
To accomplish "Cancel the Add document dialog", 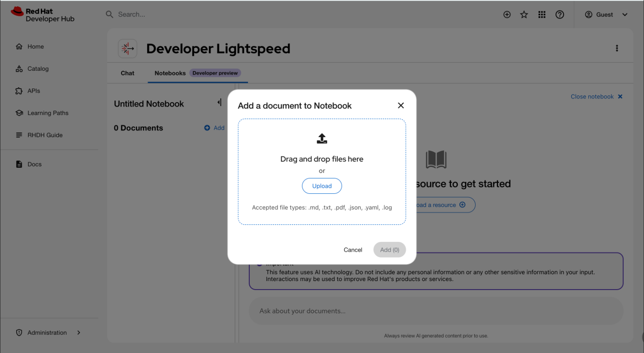I will click(353, 250).
